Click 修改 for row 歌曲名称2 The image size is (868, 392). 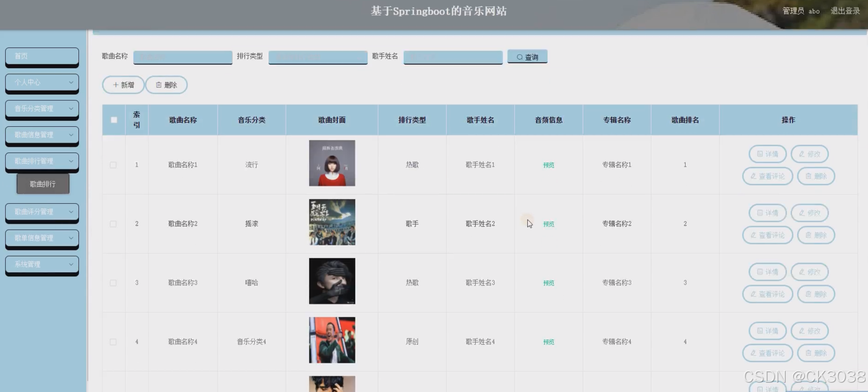coord(810,213)
